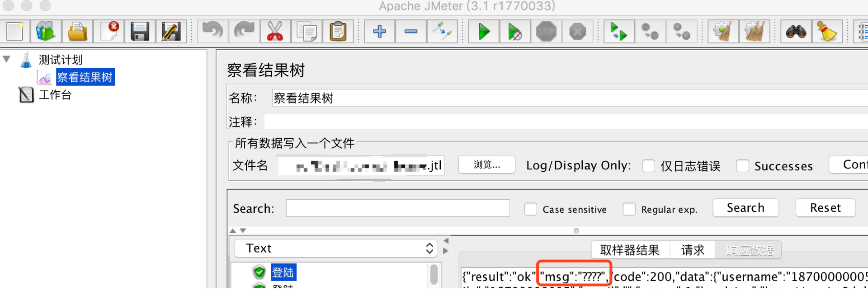Click the Reset button
This screenshot has width=868, height=291.
coord(826,208)
